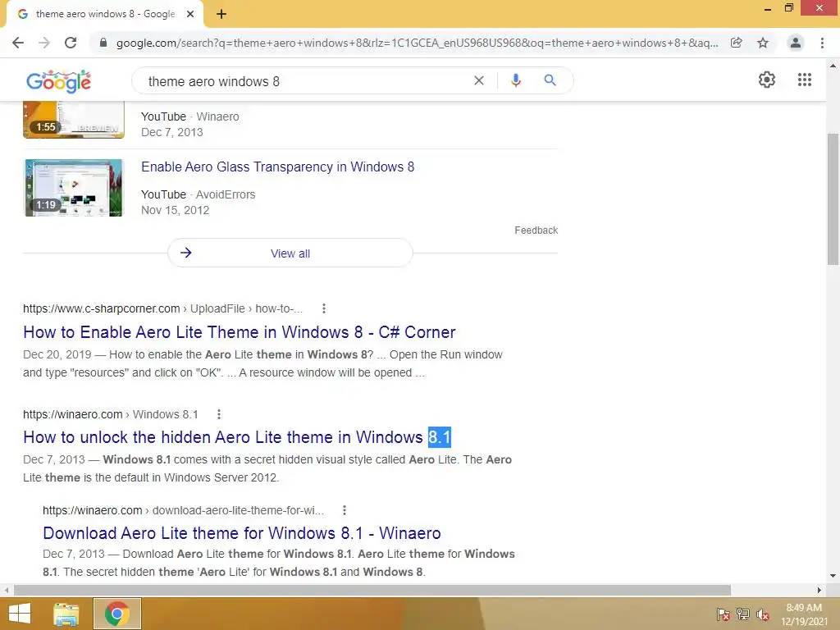Go to Google home via the logo

tap(58, 81)
